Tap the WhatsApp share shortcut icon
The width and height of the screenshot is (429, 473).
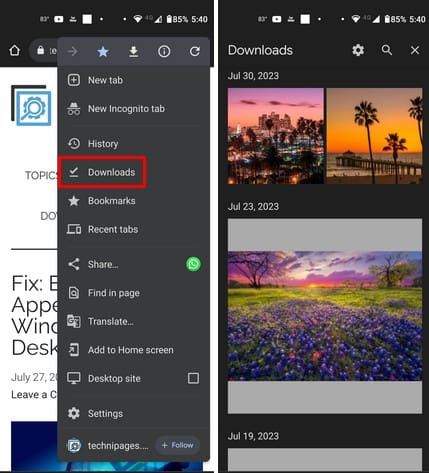coord(193,264)
